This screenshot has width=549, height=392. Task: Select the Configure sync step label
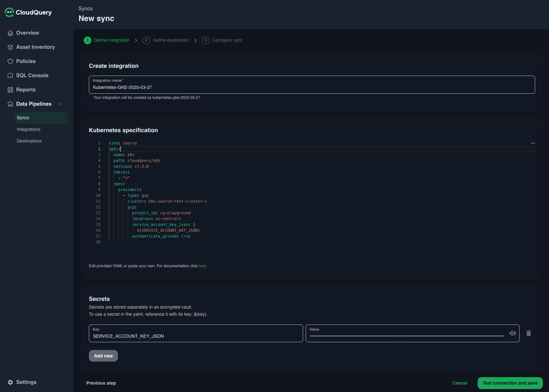[x=227, y=40]
